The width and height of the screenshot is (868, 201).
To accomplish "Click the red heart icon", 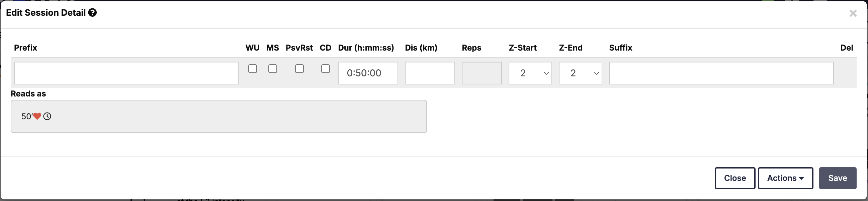I will (x=37, y=116).
